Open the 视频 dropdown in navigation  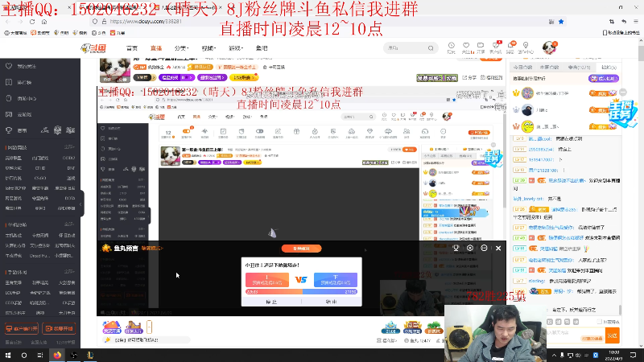tap(208, 48)
